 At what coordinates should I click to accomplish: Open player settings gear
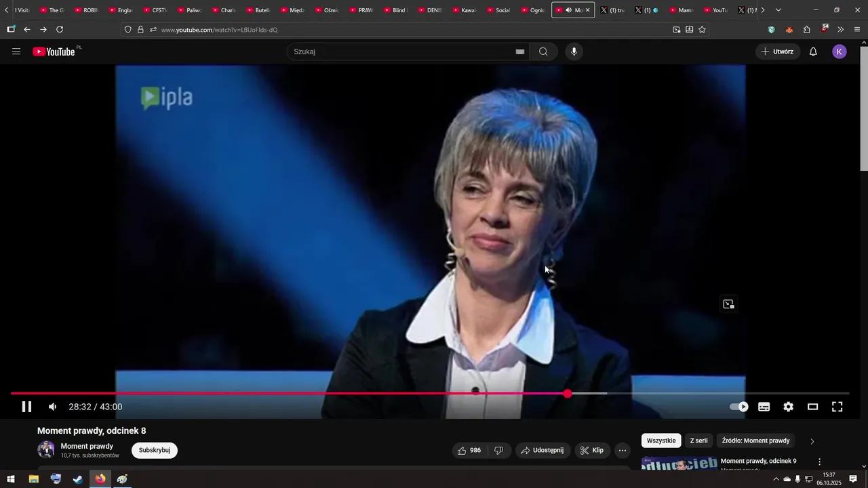pyautogui.click(x=788, y=407)
